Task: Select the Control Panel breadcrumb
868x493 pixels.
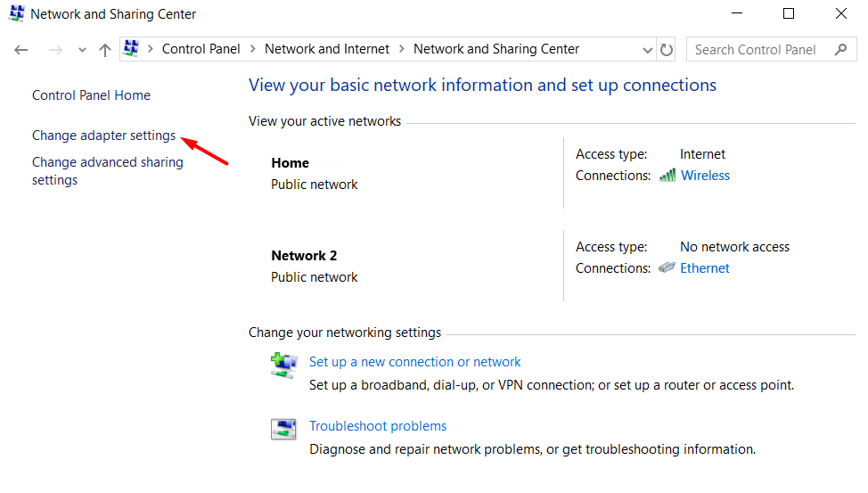Action: (201, 49)
